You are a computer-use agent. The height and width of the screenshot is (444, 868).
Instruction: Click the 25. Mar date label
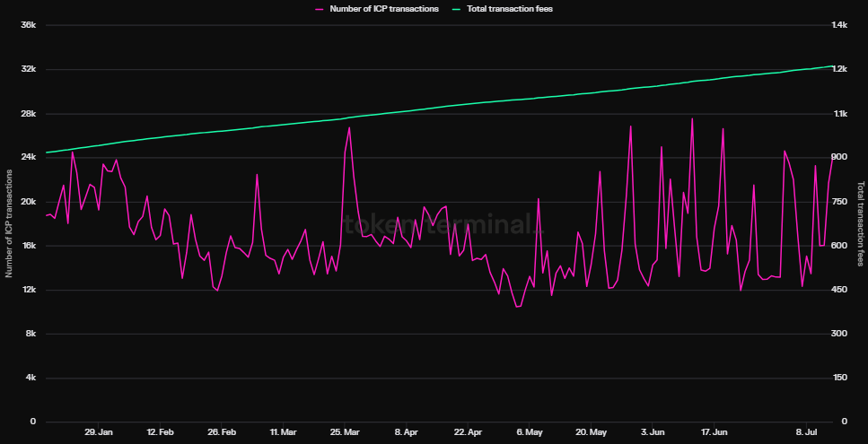[x=344, y=431]
